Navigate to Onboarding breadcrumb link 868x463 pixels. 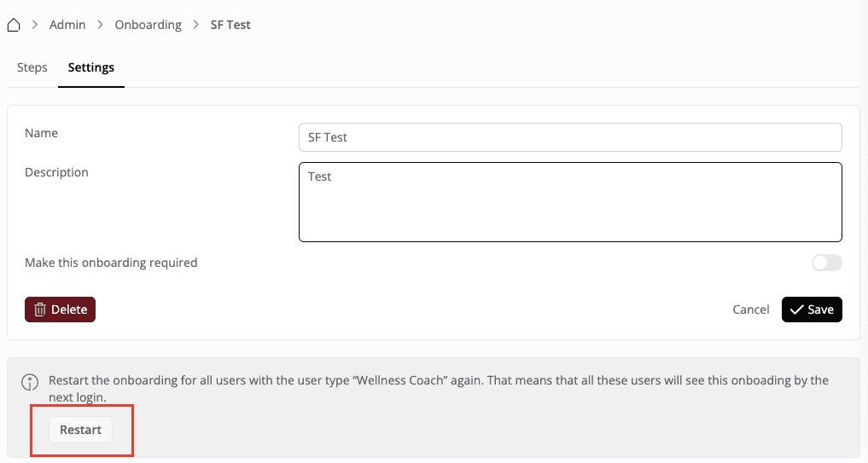coord(149,25)
